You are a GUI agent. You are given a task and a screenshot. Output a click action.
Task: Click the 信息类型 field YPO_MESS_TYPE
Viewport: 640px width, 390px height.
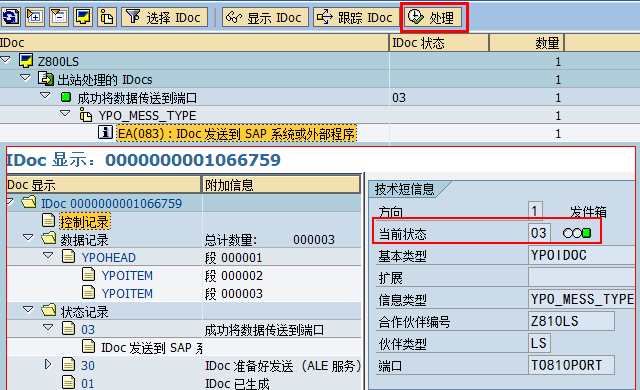tap(581, 299)
